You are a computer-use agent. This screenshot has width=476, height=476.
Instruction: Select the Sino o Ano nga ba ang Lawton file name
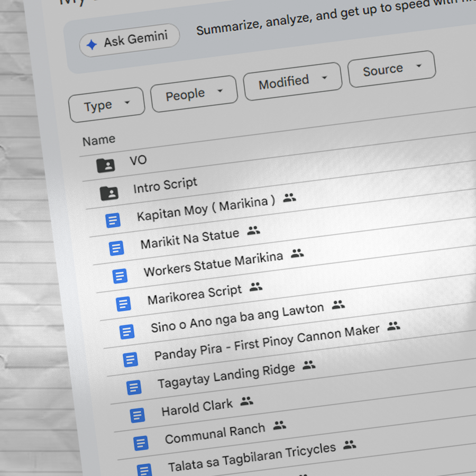coord(237,318)
